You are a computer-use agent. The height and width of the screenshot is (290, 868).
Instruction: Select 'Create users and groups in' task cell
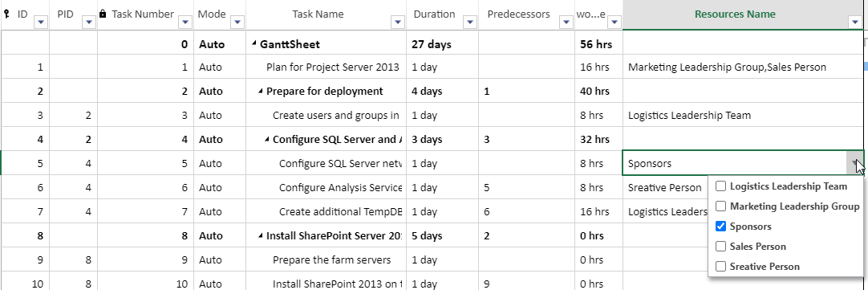coord(327,116)
